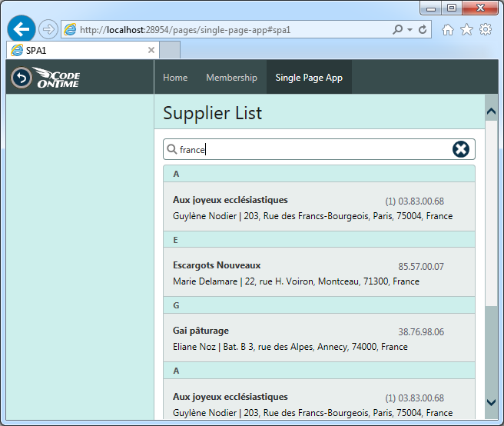Open the Escargots Nouveaux supplier entry
Screen dimensions: 504x426
point(319,272)
